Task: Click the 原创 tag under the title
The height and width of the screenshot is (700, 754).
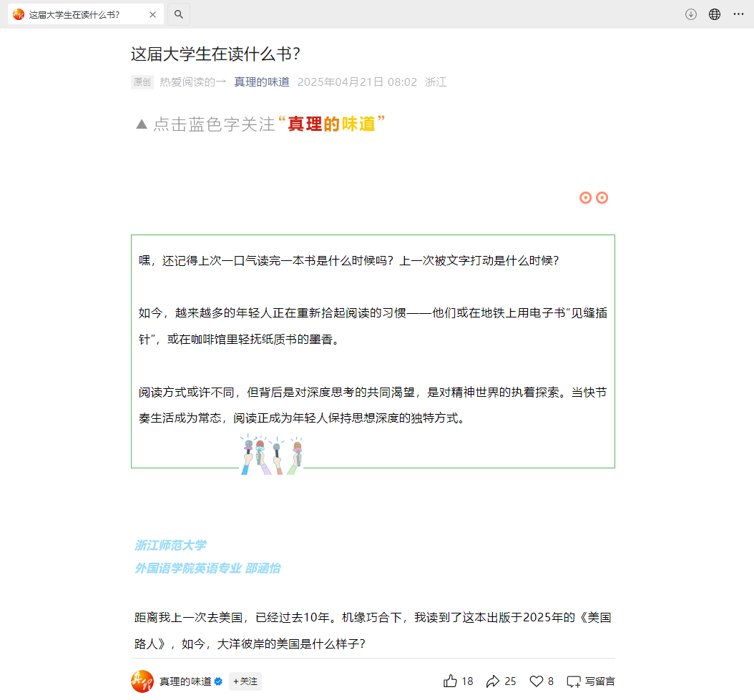Action: point(142,82)
